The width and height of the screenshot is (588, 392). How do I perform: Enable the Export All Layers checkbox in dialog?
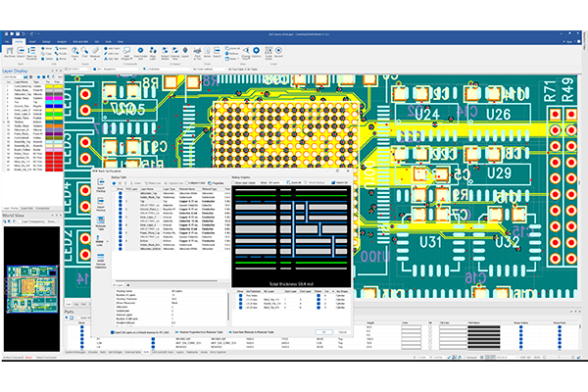112,331
